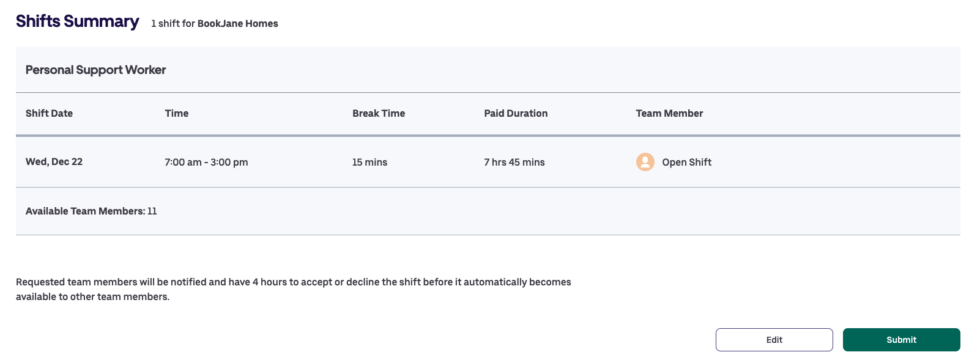Select the Team Member column header
This screenshot has height=363, width=980.
[x=669, y=114]
